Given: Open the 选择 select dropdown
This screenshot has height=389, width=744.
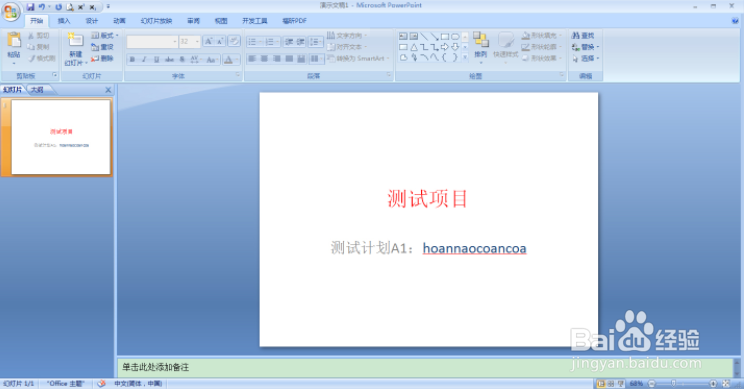Looking at the screenshot, I should coord(586,58).
